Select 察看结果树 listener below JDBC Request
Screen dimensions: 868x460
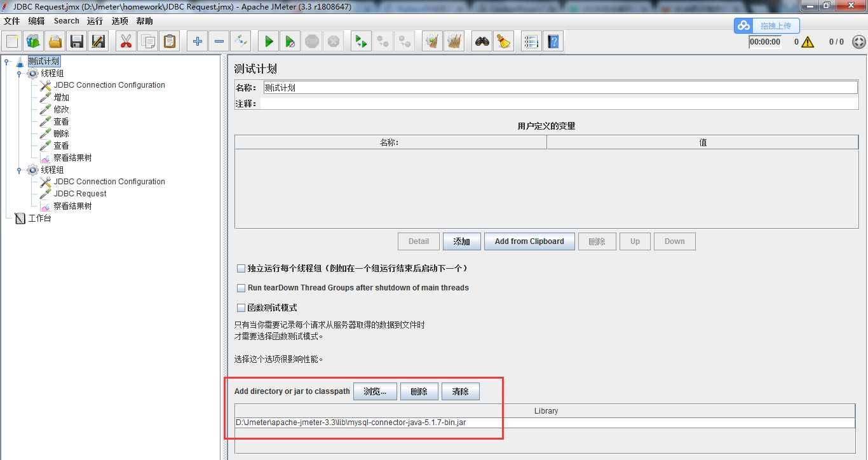tap(72, 206)
